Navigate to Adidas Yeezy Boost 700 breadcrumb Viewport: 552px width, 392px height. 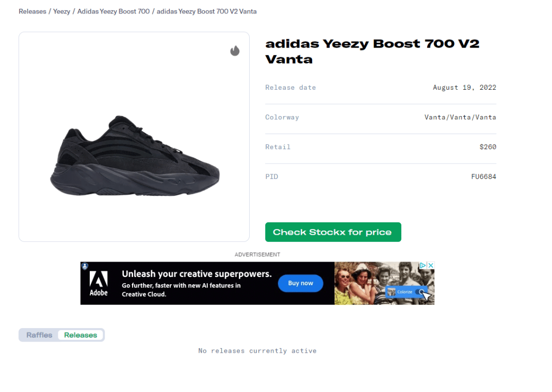[x=113, y=11]
